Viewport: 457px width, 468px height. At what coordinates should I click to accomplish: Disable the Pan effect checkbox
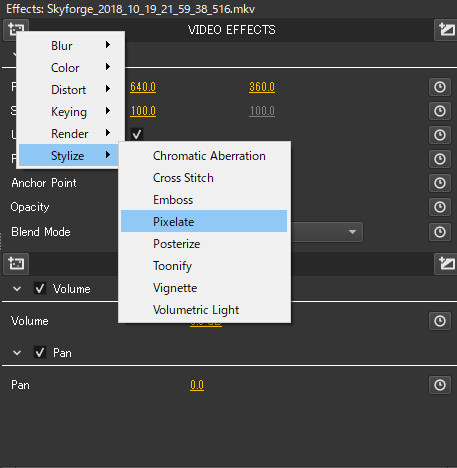40,352
